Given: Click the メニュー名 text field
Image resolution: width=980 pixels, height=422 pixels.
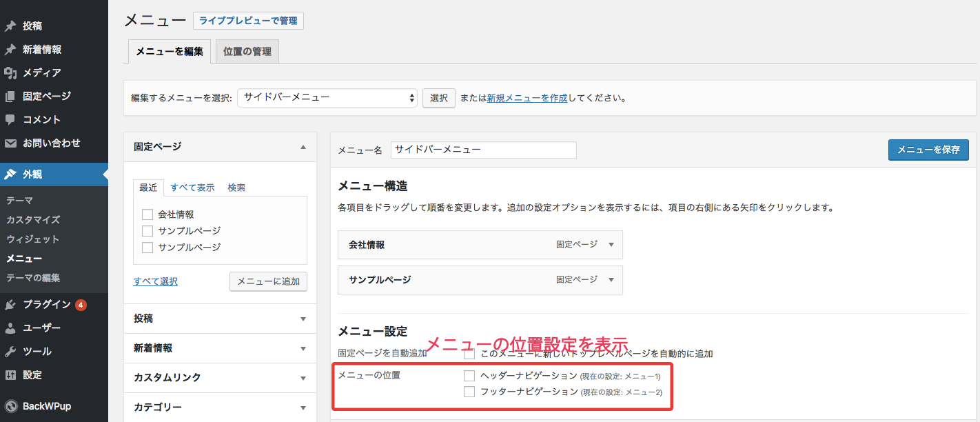Looking at the screenshot, I should [x=483, y=150].
